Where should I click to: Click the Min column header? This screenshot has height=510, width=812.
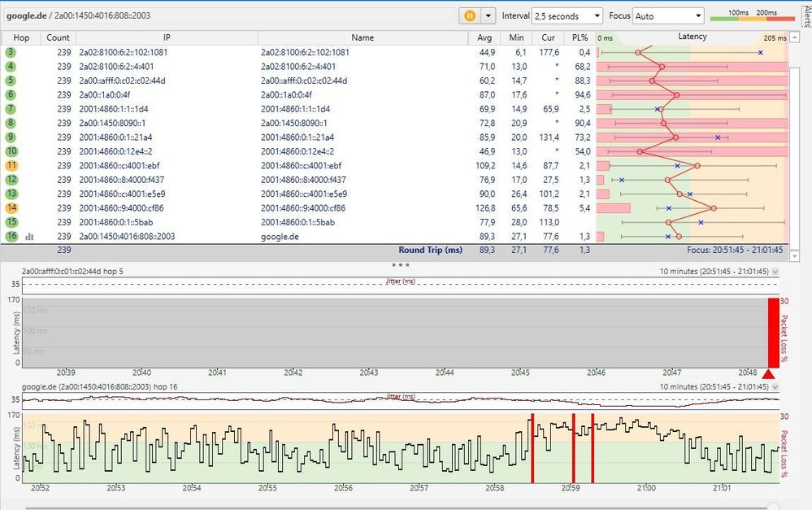click(516, 37)
